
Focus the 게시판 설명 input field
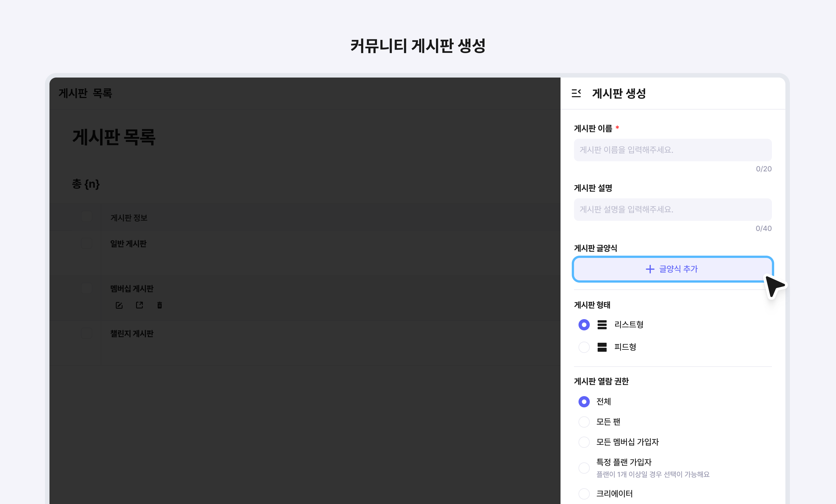tap(672, 210)
